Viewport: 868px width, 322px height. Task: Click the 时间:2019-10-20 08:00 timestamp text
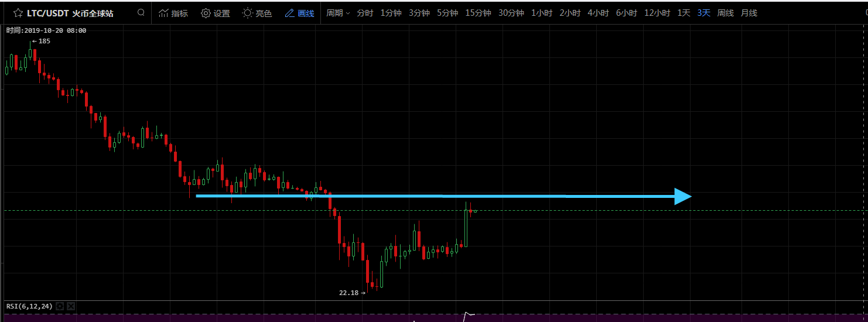pos(46,30)
